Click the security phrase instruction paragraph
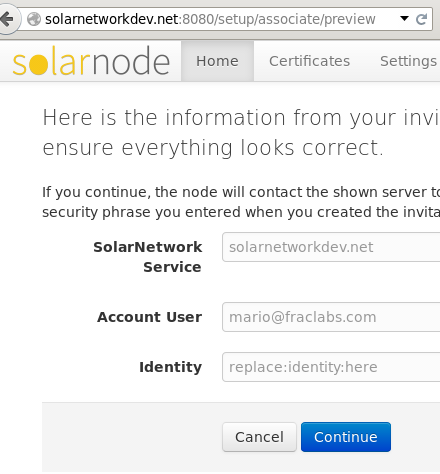Viewport: 440px width, 474px height. pyautogui.click(x=241, y=202)
